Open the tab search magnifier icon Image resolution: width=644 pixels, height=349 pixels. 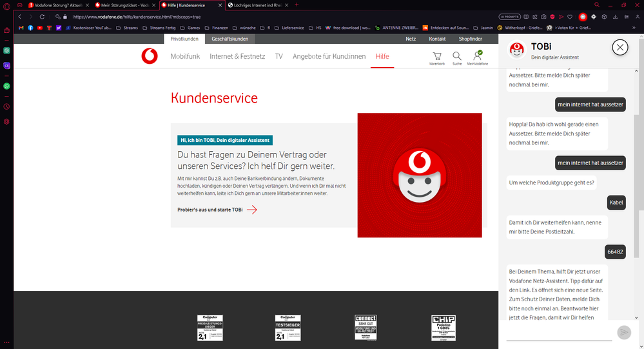point(597,5)
